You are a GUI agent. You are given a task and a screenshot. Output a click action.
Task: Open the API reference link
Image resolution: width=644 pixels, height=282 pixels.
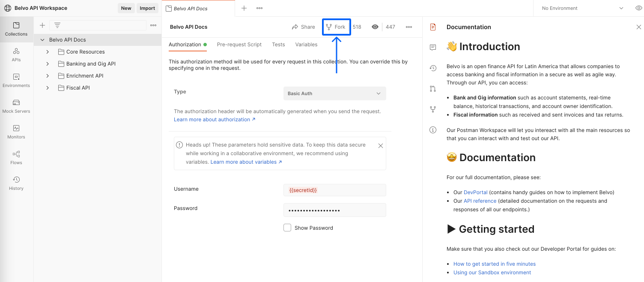pos(480,201)
